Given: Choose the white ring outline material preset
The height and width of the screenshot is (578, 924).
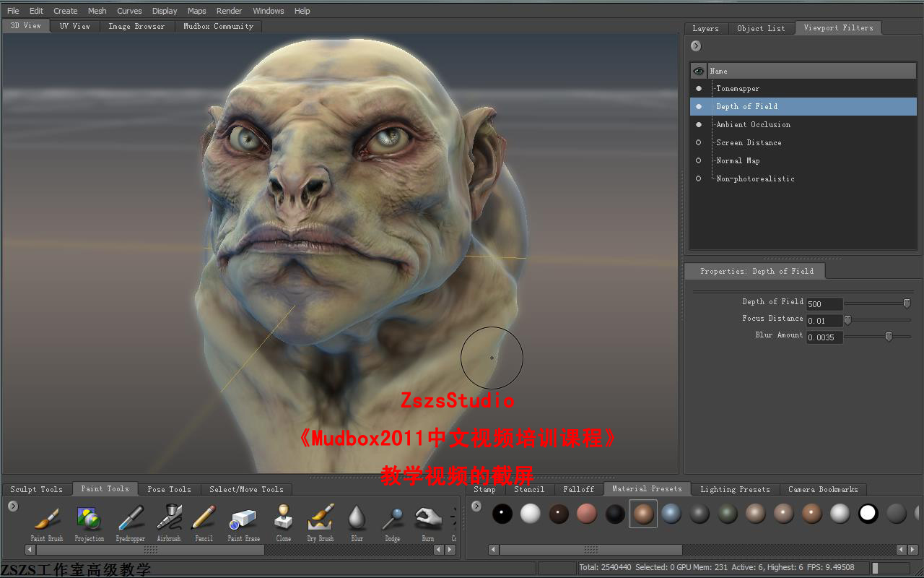Looking at the screenshot, I should coord(868,514).
